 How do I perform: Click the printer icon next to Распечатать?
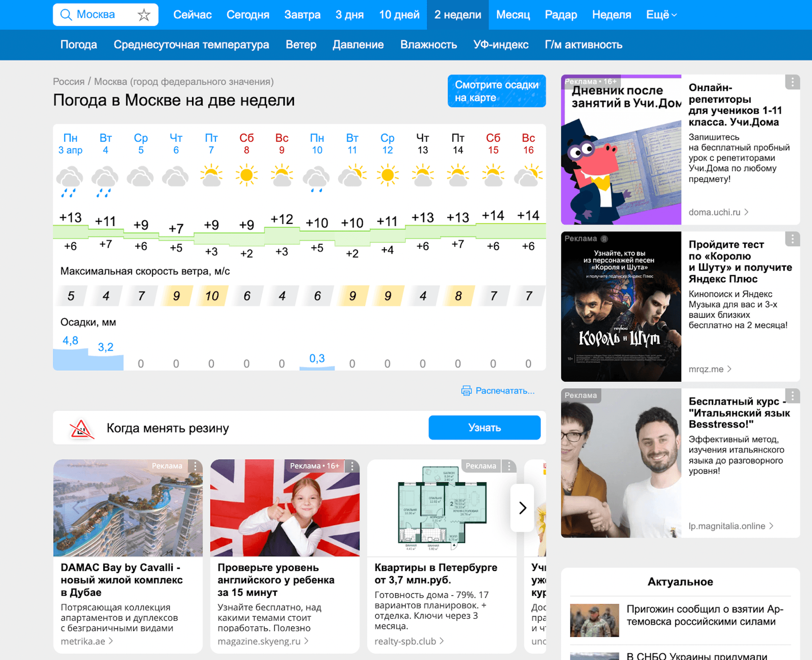click(466, 391)
